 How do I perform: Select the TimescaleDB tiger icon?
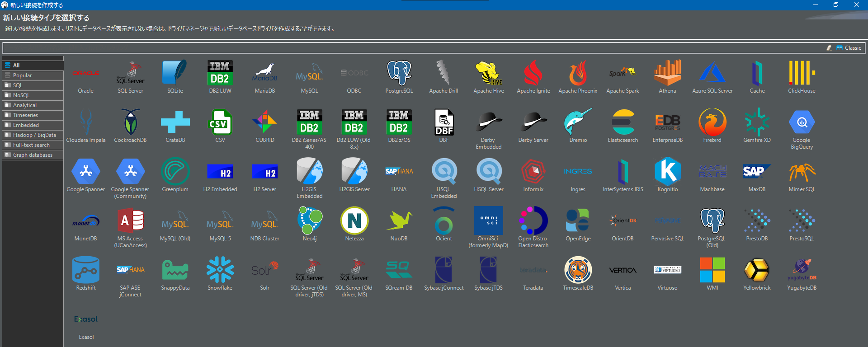click(x=578, y=270)
